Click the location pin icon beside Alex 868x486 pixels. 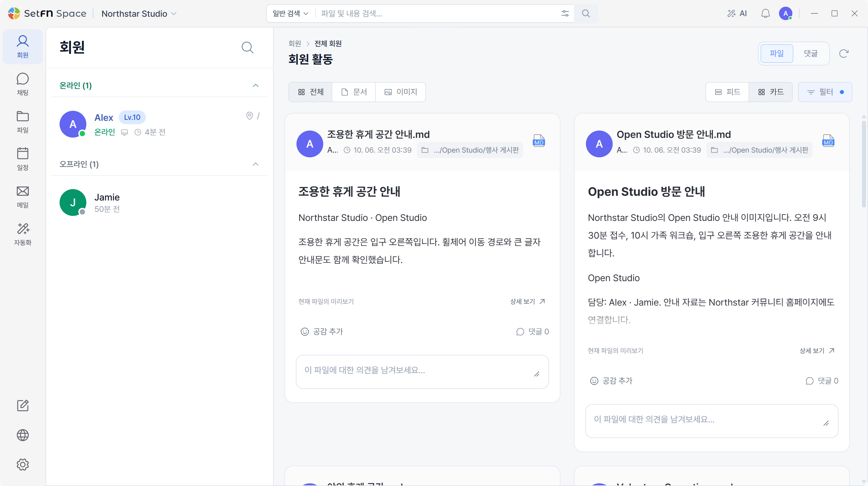[x=249, y=116]
